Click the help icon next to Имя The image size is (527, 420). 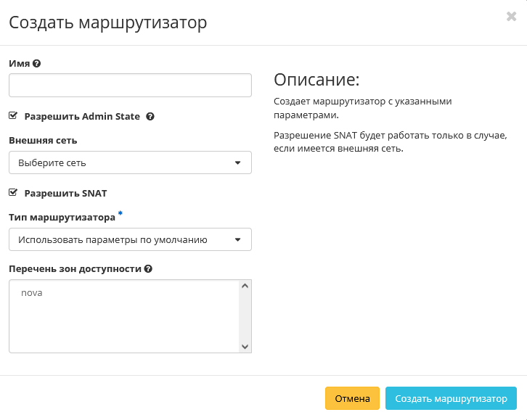click(x=37, y=63)
